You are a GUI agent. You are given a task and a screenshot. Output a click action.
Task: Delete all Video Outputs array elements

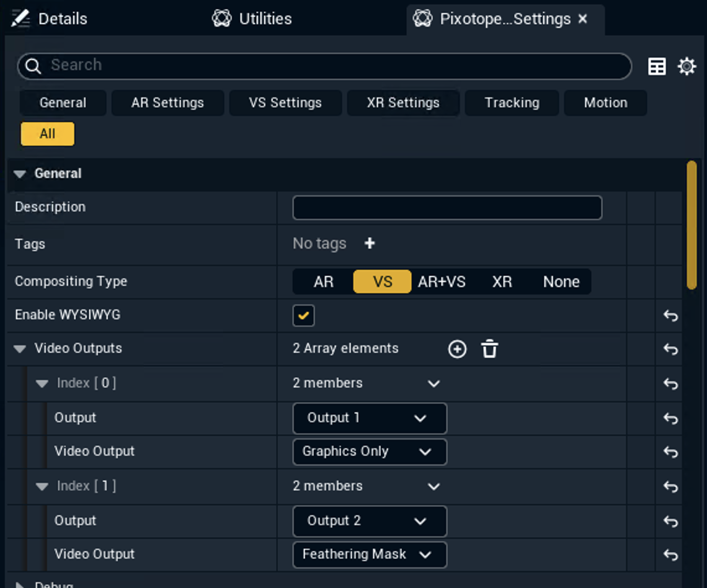point(489,349)
